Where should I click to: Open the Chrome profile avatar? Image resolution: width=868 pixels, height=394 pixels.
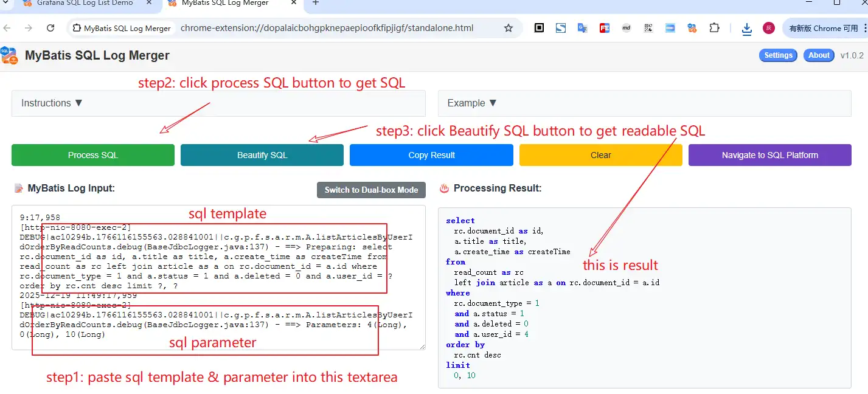(x=769, y=28)
